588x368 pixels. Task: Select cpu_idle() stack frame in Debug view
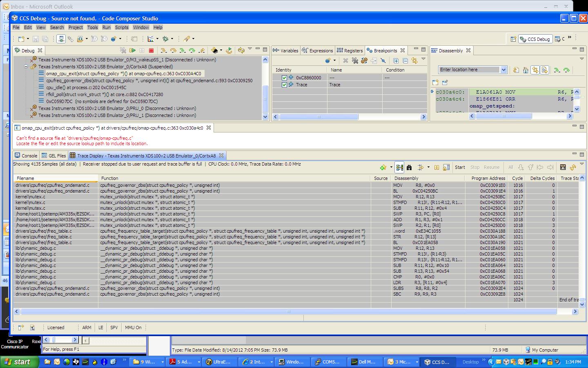coord(86,88)
